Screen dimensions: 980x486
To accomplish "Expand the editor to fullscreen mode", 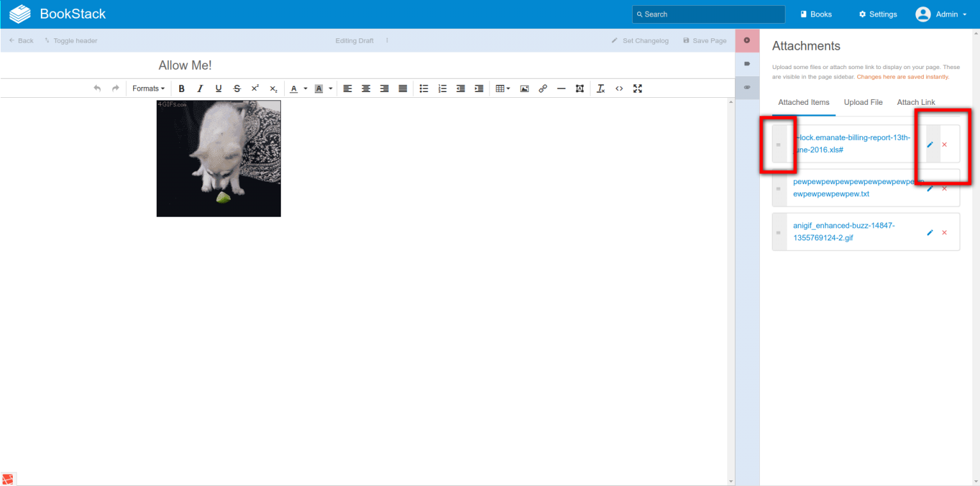I will click(637, 88).
